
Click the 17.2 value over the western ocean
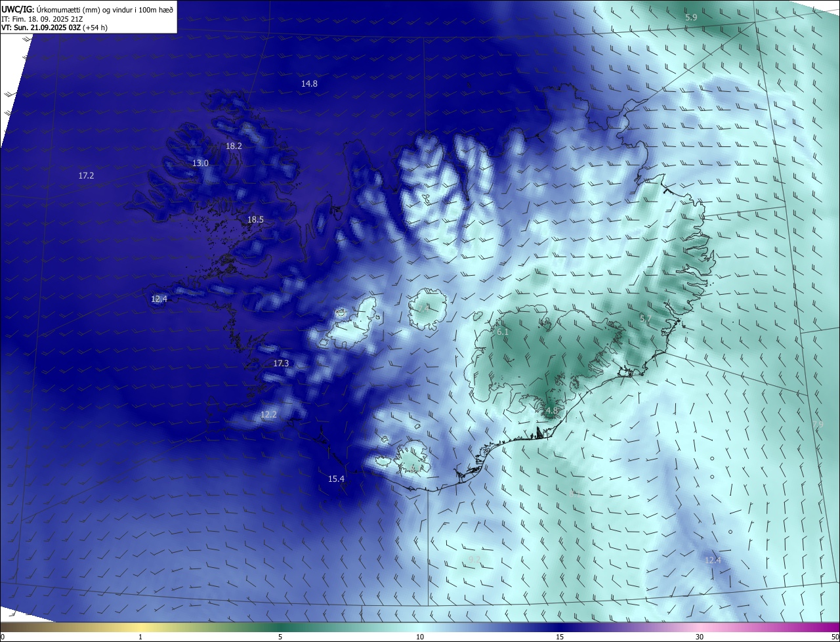click(86, 176)
